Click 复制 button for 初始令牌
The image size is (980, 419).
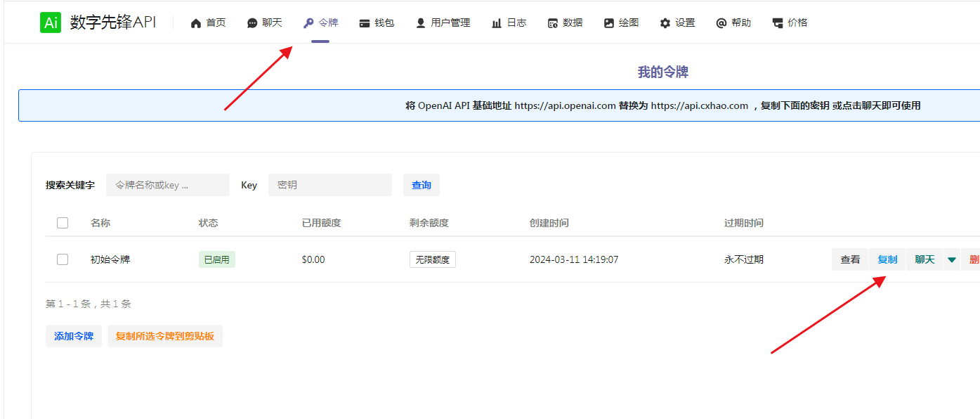click(x=887, y=259)
